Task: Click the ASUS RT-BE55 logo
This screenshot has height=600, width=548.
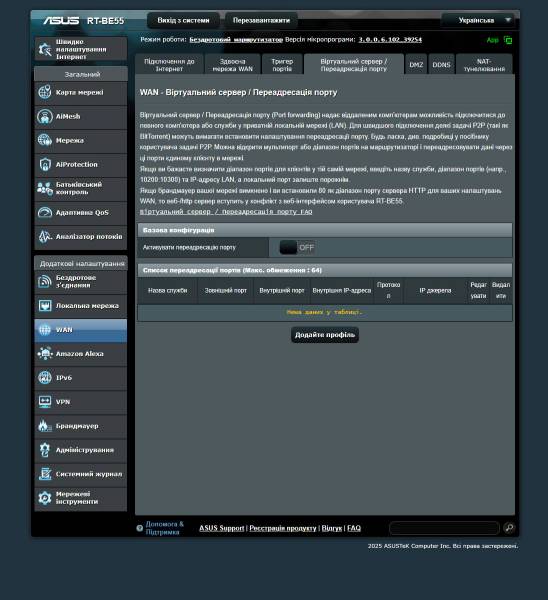Action: point(83,20)
